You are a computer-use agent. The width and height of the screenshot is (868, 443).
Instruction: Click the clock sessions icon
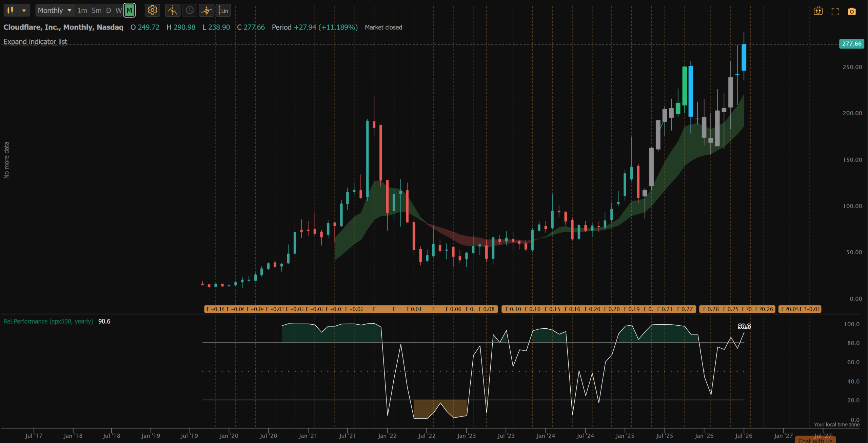point(190,11)
